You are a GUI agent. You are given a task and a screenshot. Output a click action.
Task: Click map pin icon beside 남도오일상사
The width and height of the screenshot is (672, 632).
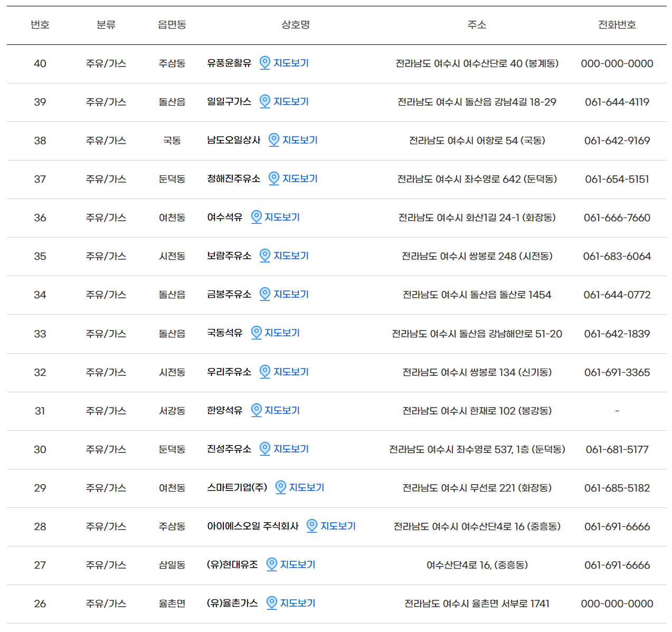[x=274, y=140]
